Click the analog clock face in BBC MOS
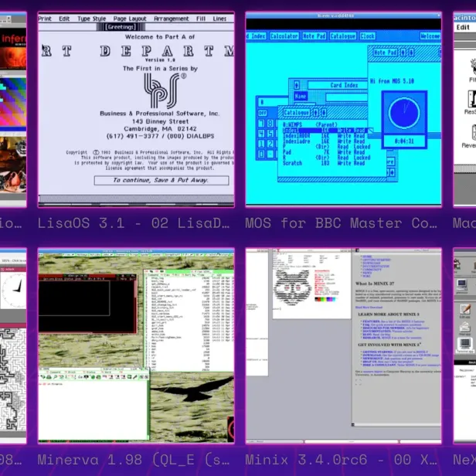Viewport: 476px width, 476px height. [404, 113]
